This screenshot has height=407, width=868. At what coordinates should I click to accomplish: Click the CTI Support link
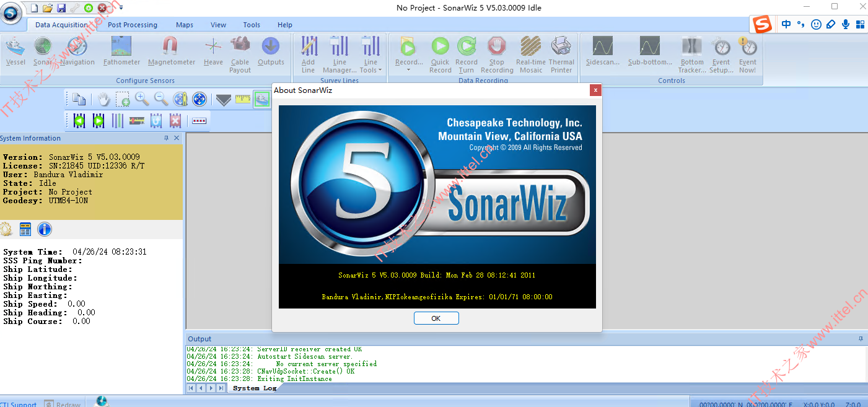pyautogui.click(x=19, y=405)
